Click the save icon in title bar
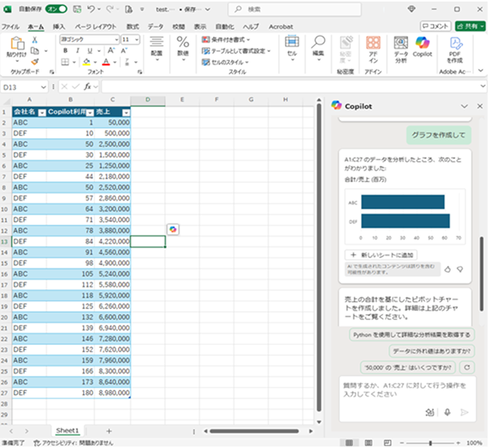 (77, 9)
